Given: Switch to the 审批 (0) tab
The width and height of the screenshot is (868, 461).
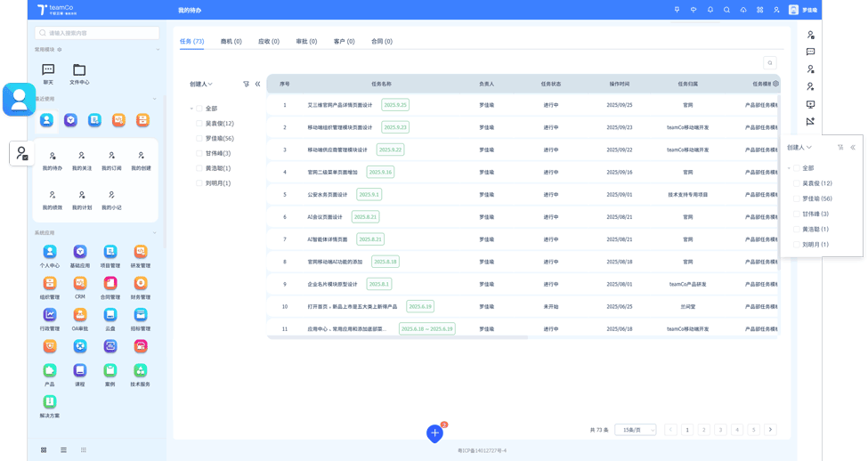Looking at the screenshot, I should click(x=306, y=41).
